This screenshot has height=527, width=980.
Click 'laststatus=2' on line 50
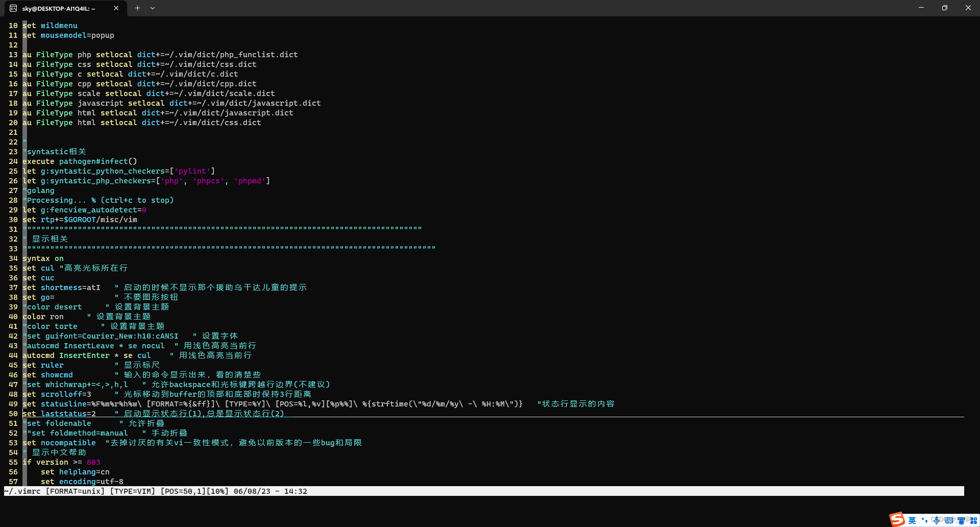(68, 414)
